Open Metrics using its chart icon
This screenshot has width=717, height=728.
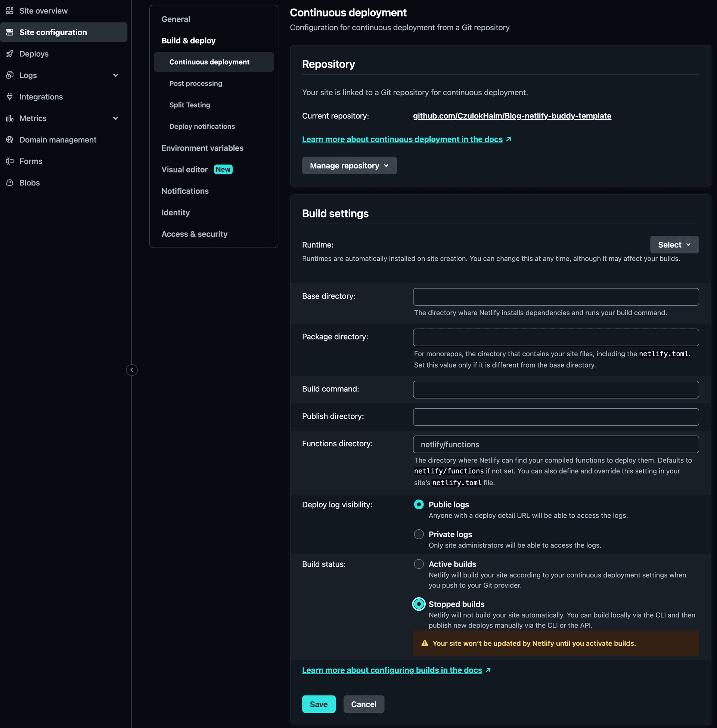(x=10, y=118)
